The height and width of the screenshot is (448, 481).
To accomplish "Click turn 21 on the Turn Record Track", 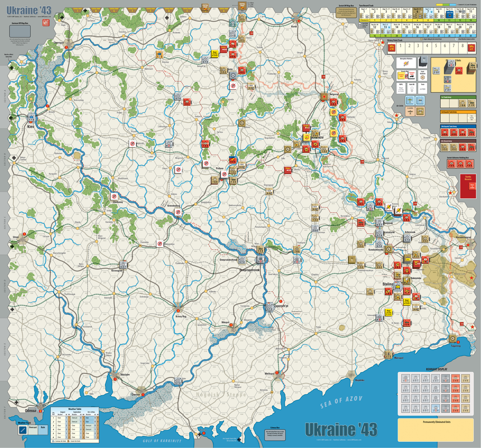I will point(470,30).
